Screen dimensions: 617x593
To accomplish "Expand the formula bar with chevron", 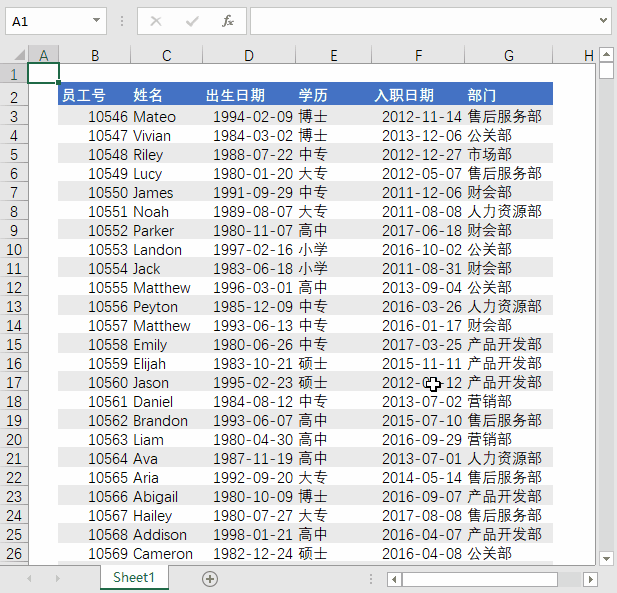I will pos(602,21).
